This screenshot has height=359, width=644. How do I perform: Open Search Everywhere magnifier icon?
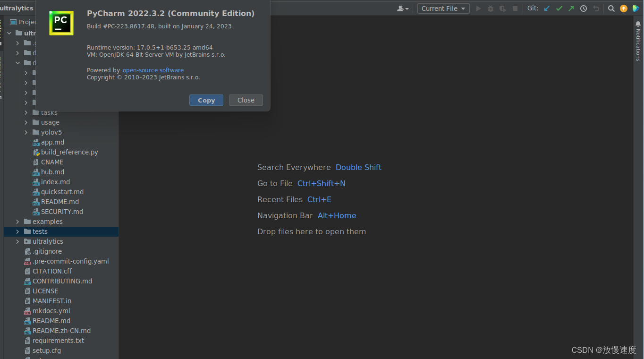[x=611, y=9]
